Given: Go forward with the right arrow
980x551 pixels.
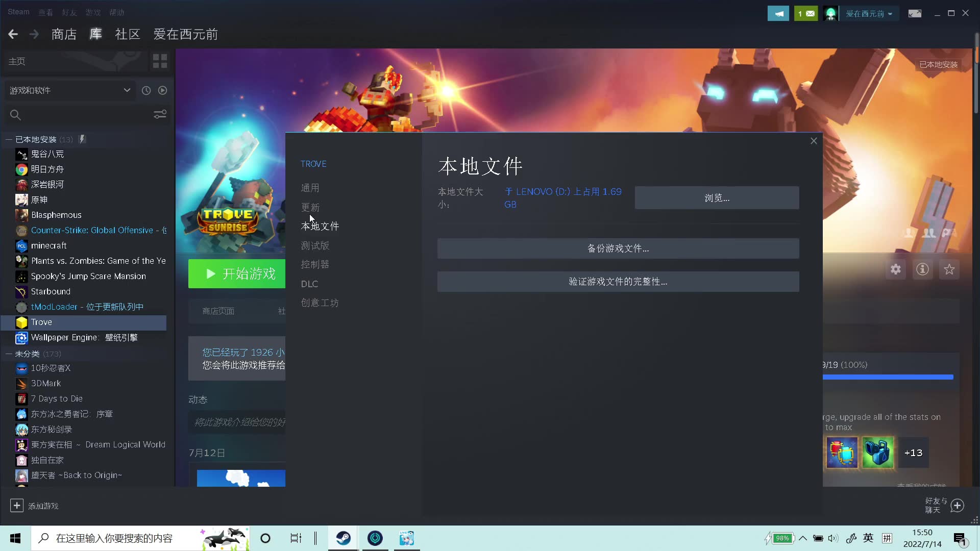Looking at the screenshot, I should [x=34, y=34].
